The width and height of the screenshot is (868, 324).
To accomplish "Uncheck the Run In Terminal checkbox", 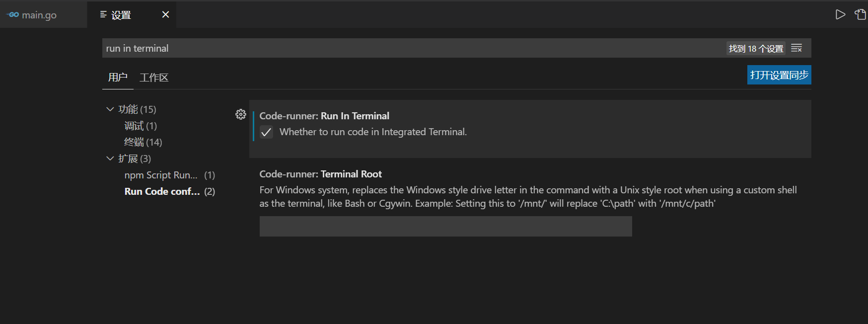I will pos(267,132).
